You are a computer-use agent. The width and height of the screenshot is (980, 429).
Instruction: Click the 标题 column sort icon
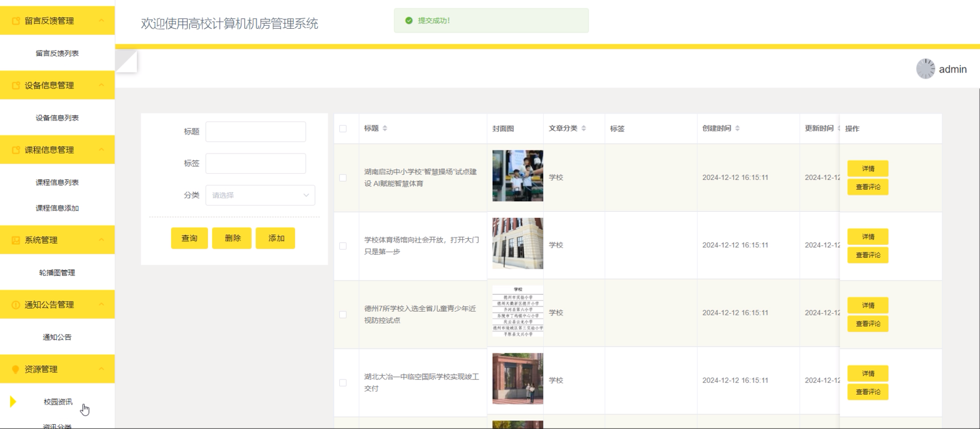pyautogui.click(x=385, y=128)
